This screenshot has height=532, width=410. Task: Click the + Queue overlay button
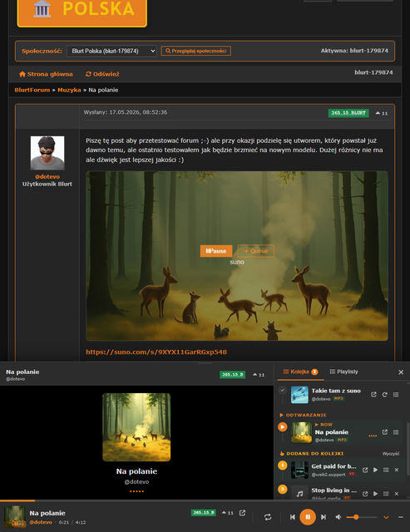point(255,251)
